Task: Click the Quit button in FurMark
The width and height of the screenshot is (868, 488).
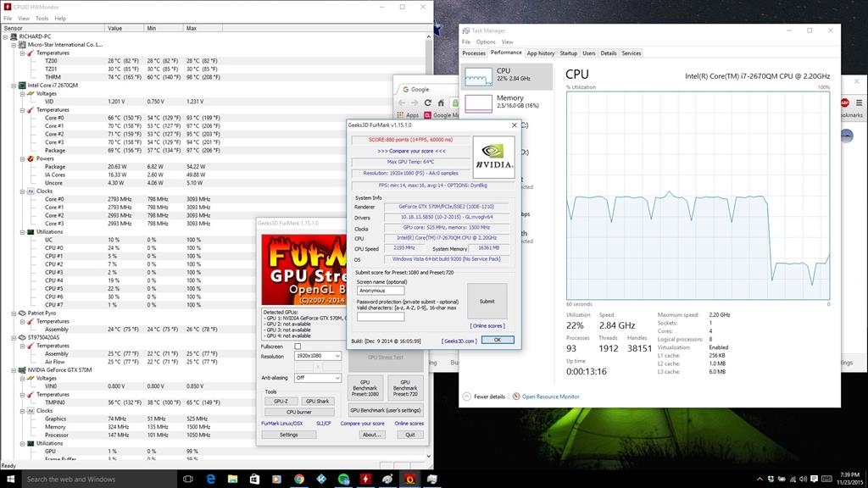Action: pos(410,435)
